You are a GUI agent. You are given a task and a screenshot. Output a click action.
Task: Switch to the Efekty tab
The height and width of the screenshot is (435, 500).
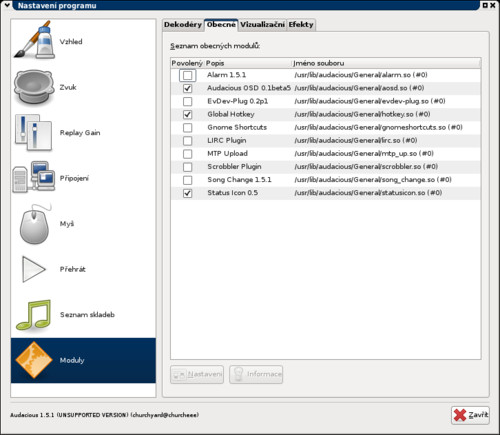(301, 25)
